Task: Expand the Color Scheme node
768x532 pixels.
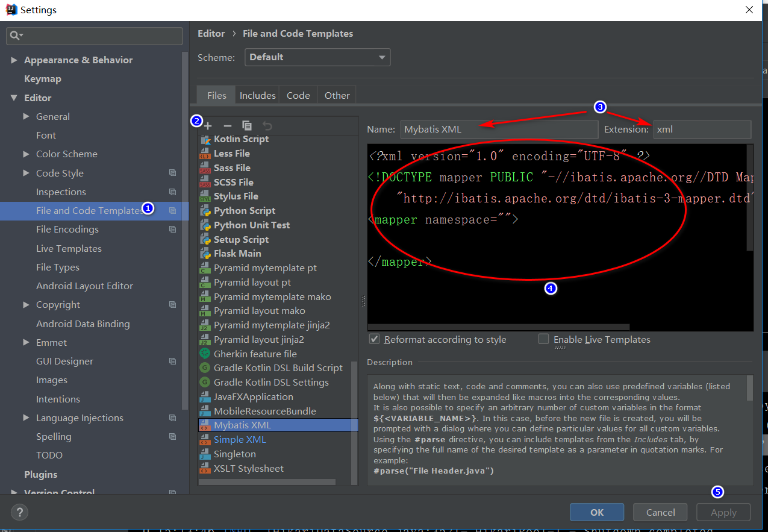Action: coord(26,154)
